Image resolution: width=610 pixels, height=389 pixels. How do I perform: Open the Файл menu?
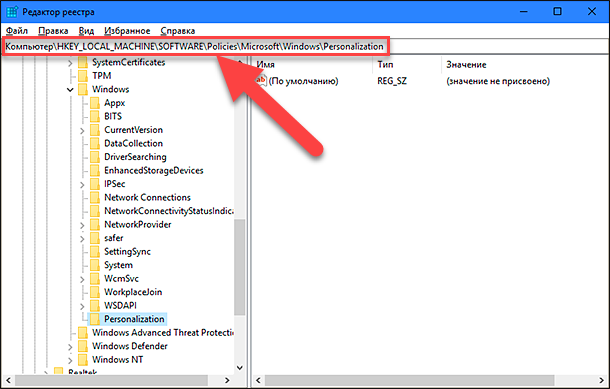pyautogui.click(x=17, y=31)
